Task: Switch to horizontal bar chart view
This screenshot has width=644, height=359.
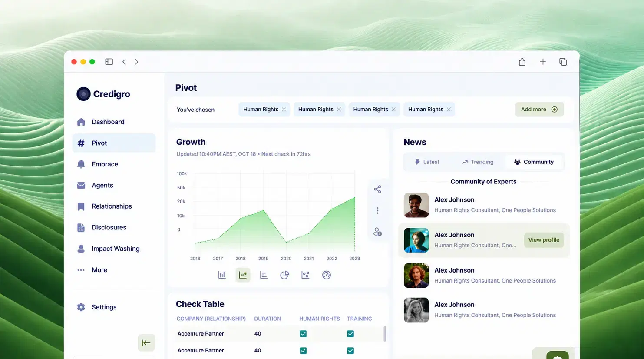Action: pyautogui.click(x=264, y=275)
